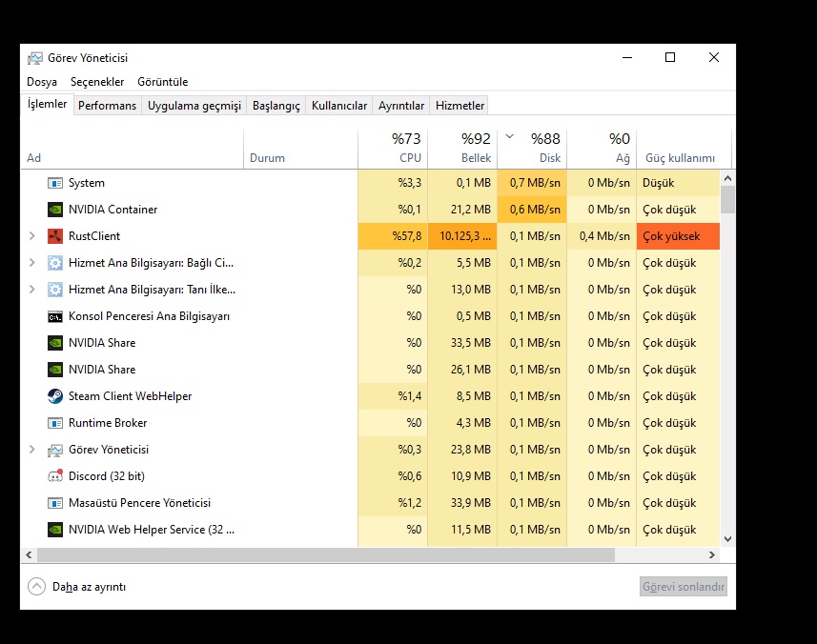Viewport: 817px width, 644px height.
Task: Expand Hizmet Ana Bilgisayarı: Bağlı process group
Action: click(x=32, y=263)
